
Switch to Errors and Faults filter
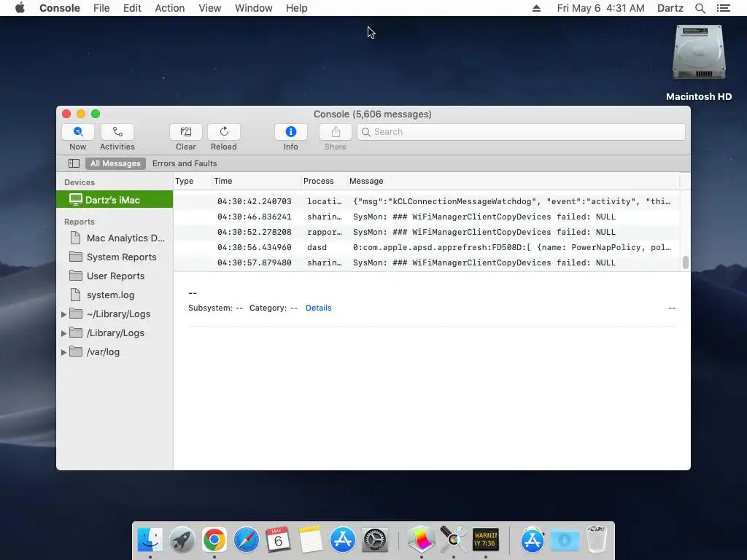click(x=185, y=163)
